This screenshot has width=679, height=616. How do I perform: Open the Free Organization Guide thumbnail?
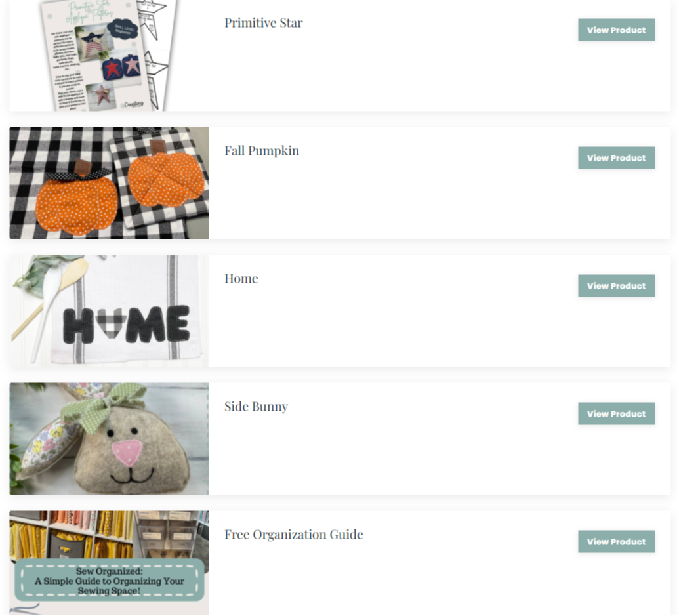click(x=109, y=563)
